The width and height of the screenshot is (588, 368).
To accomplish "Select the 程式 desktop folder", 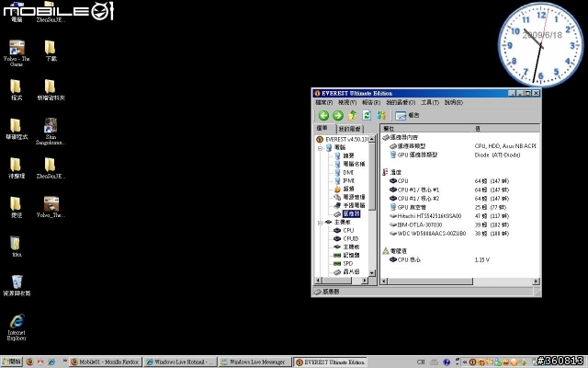I will tap(17, 90).
